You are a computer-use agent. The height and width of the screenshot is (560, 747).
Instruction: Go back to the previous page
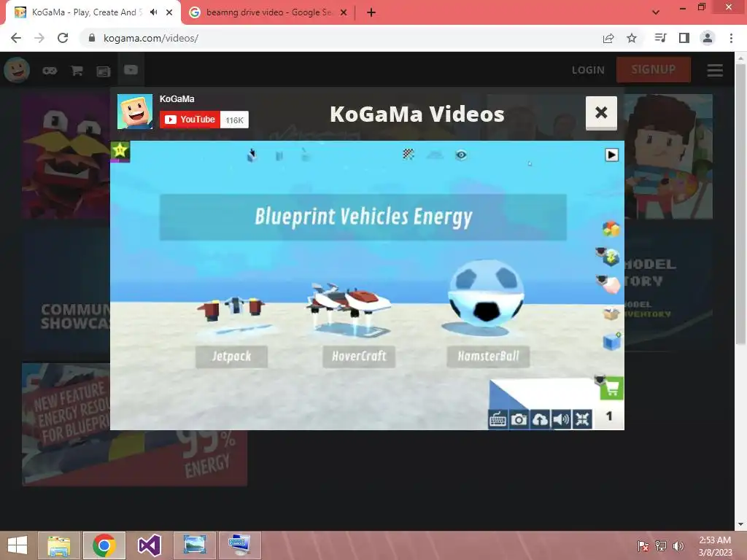click(x=16, y=38)
